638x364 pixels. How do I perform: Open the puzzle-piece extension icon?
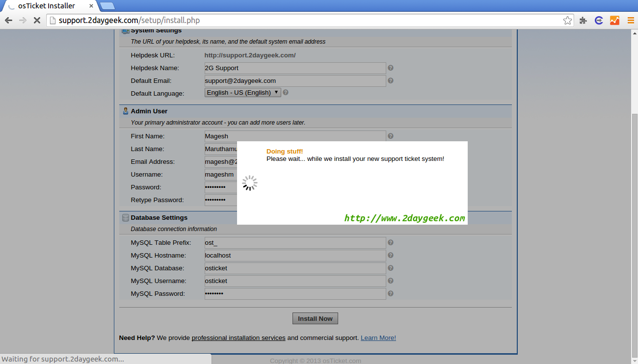click(x=583, y=21)
